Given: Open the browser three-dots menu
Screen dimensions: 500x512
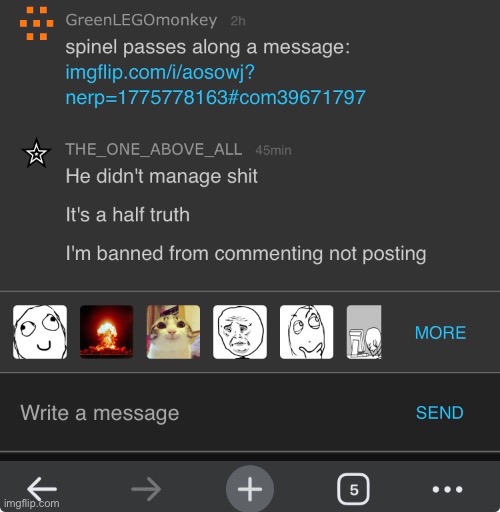Looking at the screenshot, I should [x=447, y=489].
